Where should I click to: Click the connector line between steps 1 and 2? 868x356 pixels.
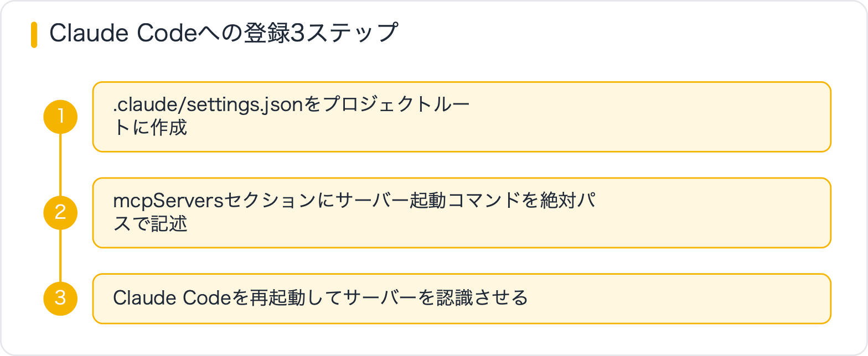[x=60, y=165]
